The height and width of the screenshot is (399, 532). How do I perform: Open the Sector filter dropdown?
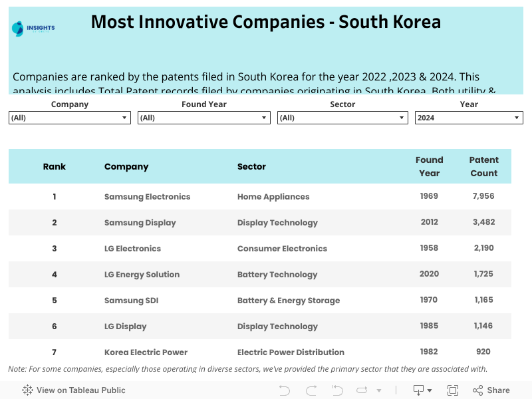click(342, 118)
